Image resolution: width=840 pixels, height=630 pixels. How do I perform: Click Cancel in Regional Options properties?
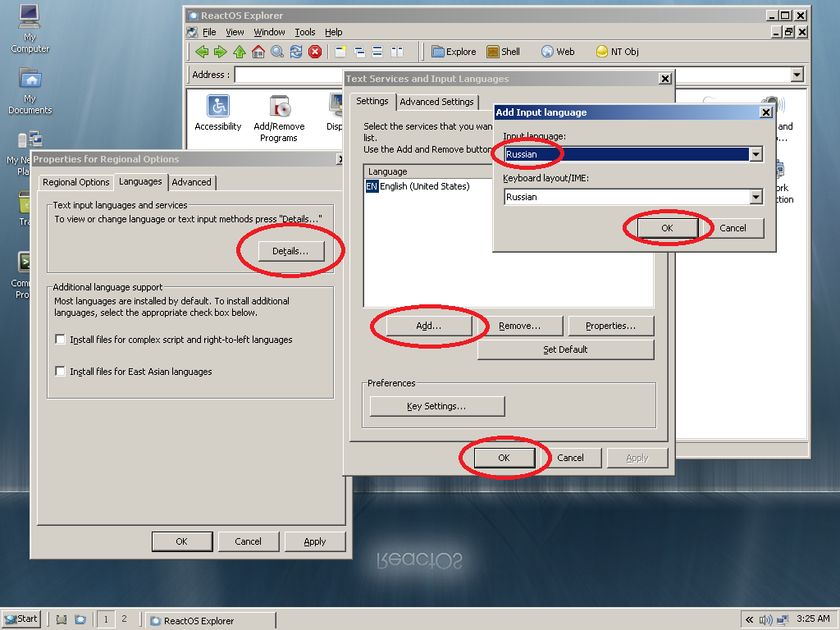(248, 541)
